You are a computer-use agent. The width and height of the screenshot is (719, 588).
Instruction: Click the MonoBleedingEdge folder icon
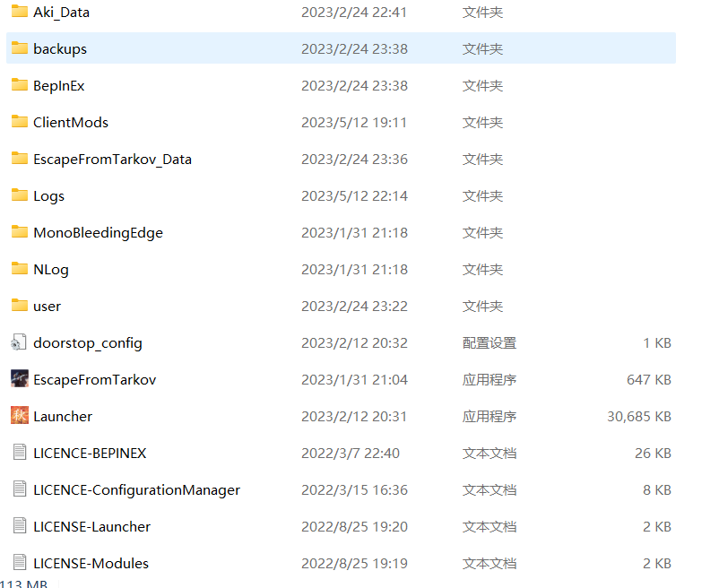coord(20,232)
